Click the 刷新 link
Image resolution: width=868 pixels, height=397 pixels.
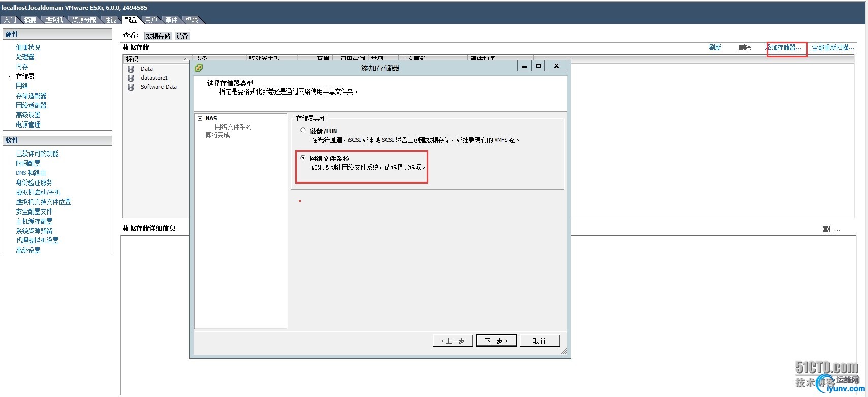pos(715,47)
